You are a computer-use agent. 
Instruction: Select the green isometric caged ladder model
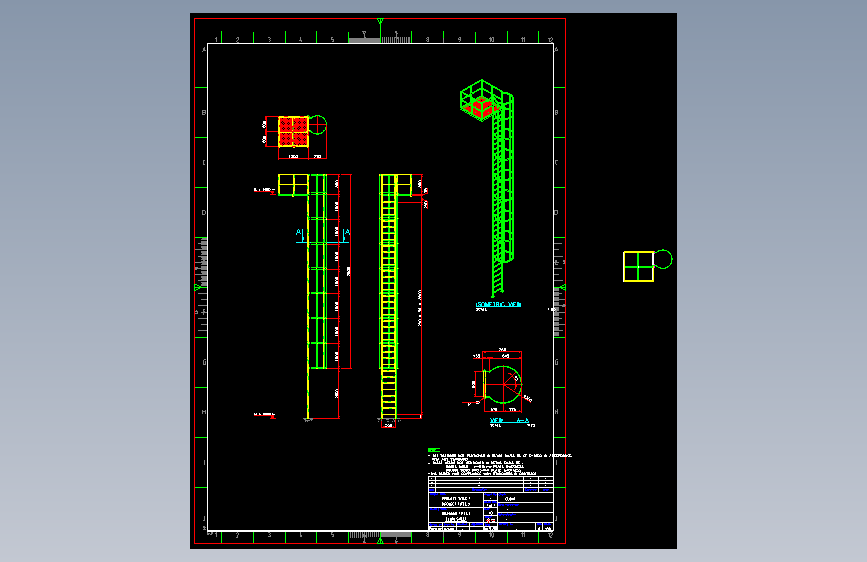pos(488,188)
